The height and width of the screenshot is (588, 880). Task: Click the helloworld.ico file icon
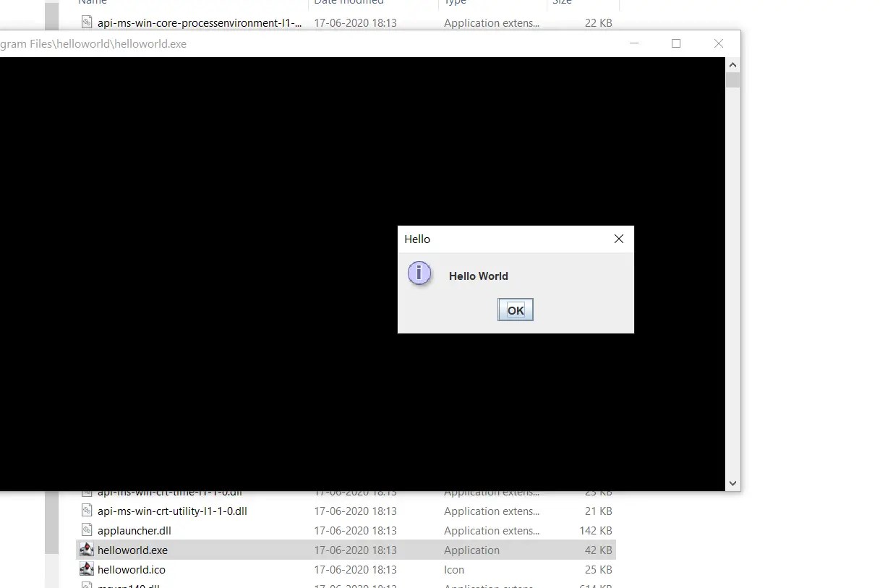87,569
